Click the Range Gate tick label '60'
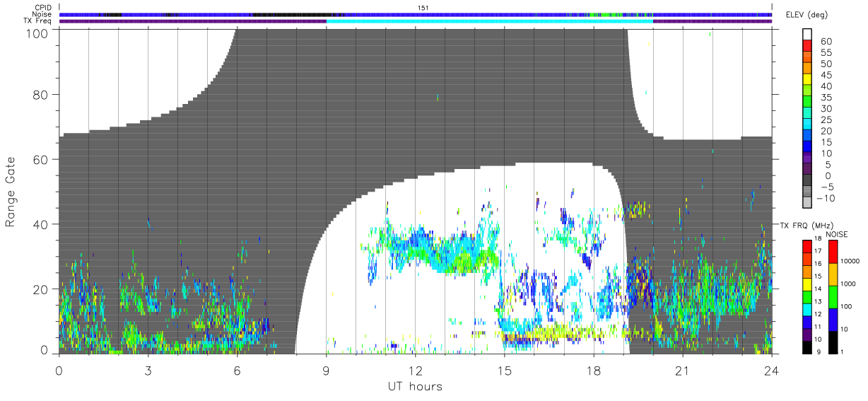The height and width of the screenshot is (401, 868). 40,160
